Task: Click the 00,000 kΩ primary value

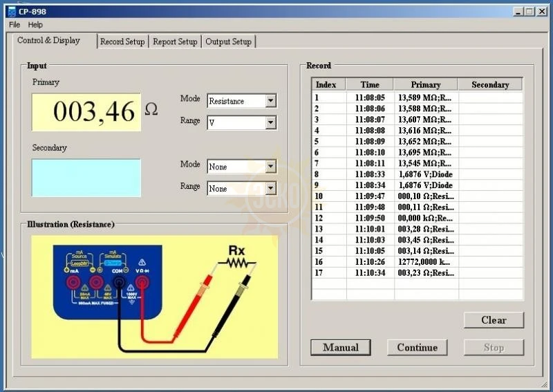Action: 425,218
